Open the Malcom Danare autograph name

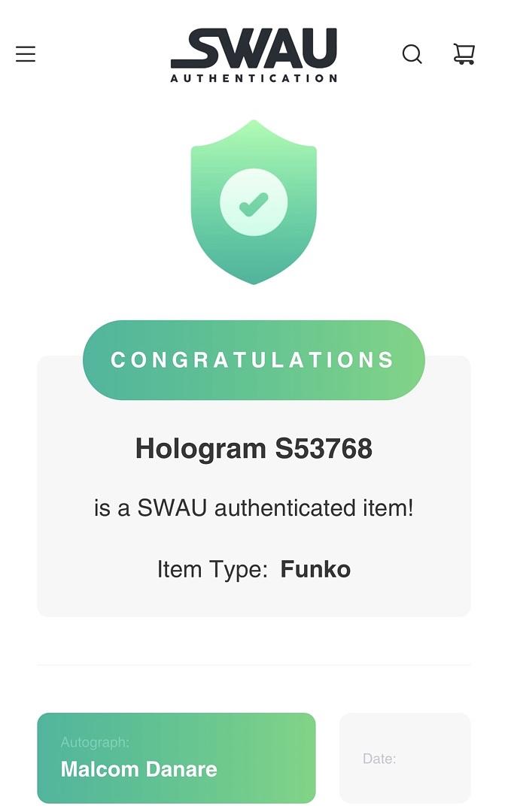[x=138, y=769]
